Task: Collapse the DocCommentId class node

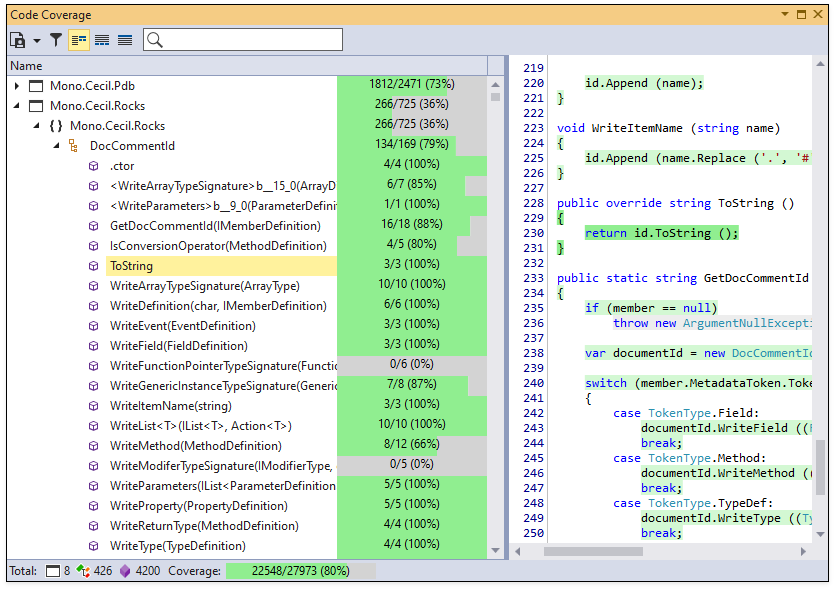Action: (x=56, y=145)
